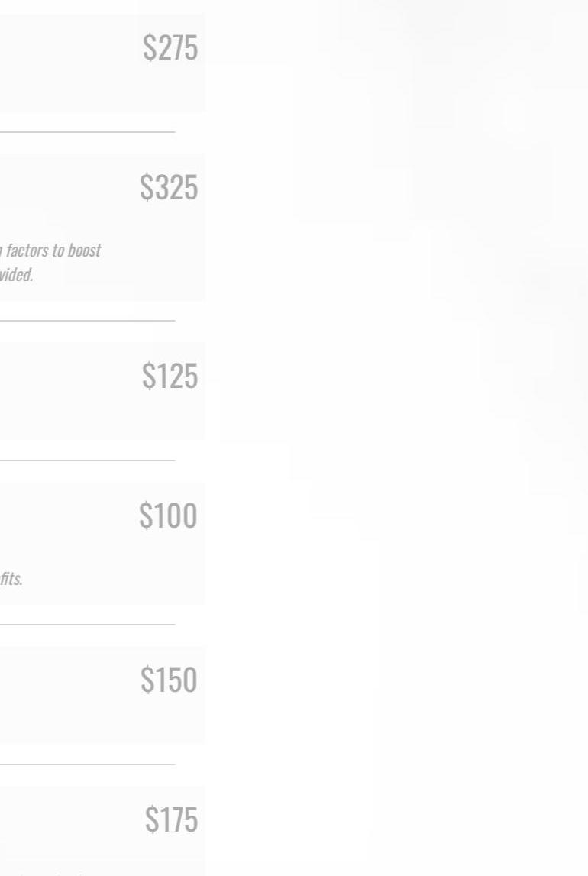The width and height of the screenshot is (588, 876).
Task: Click the divider line below the $325 card
Action: pyautogui.click(x=87, y=321)
